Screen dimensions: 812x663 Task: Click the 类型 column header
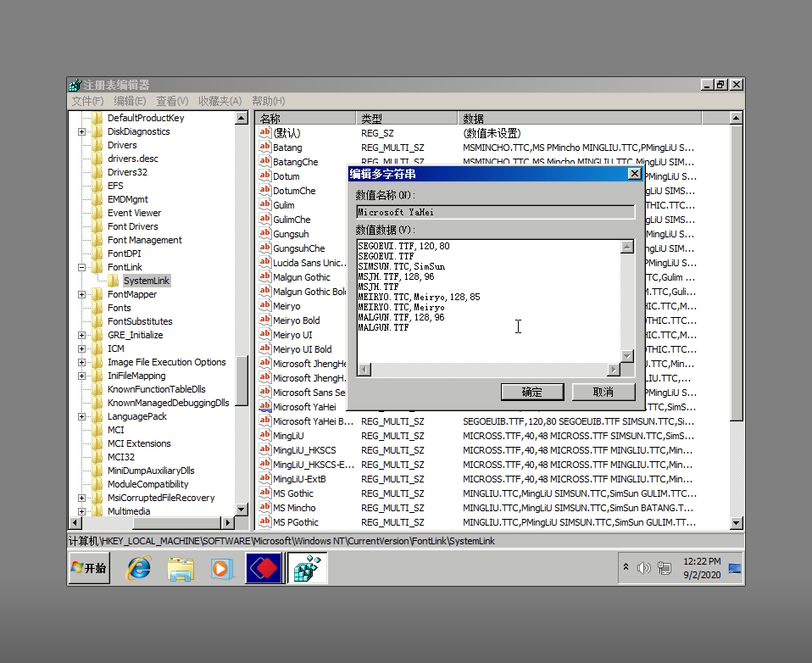point(407,118)
